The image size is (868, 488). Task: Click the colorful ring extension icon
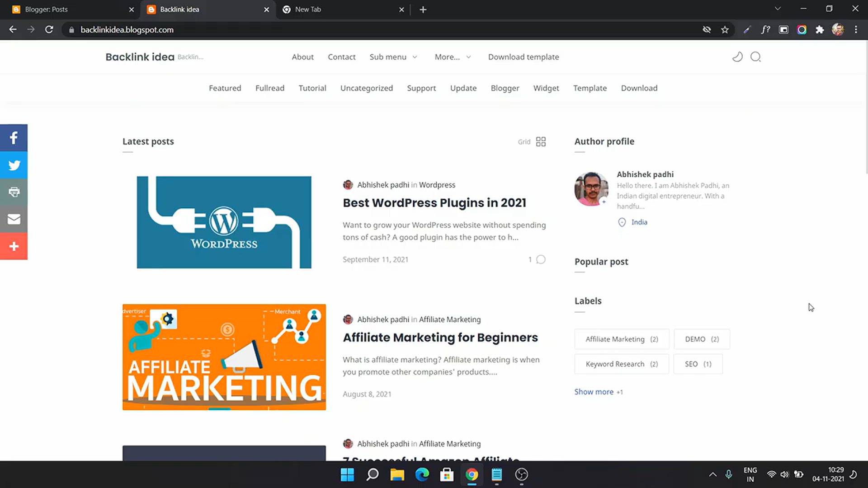click(802, 30)
